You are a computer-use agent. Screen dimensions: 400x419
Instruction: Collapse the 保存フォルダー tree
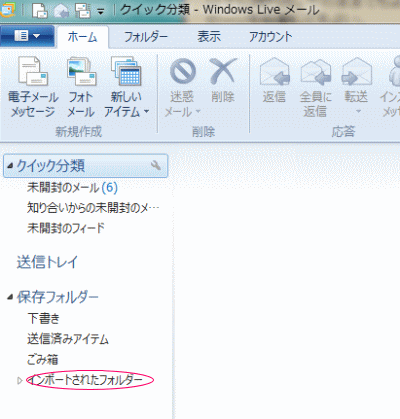[10, 297]
